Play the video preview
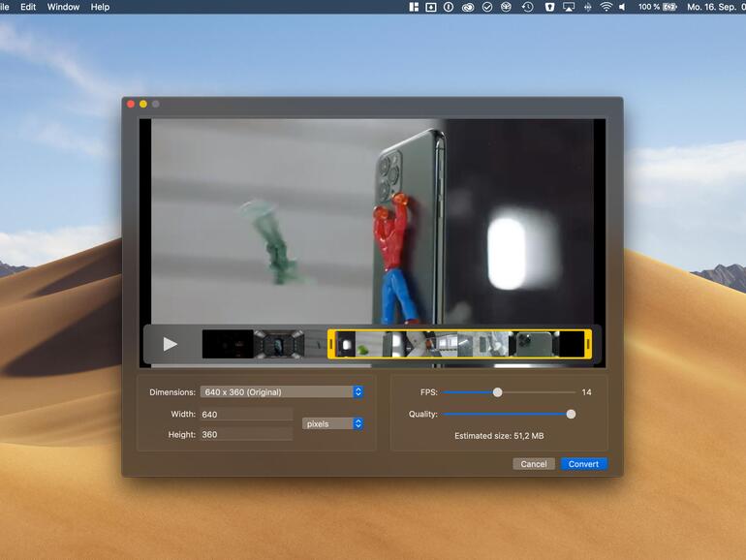 point(171,344)
